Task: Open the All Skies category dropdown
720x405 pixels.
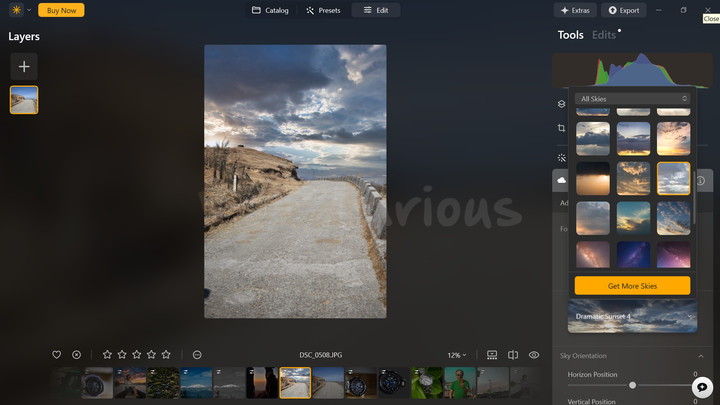Action: [x=632, y=99]
